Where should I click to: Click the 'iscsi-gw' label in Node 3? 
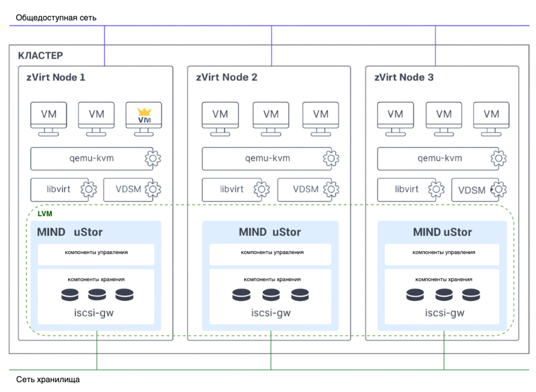[445, 313]
